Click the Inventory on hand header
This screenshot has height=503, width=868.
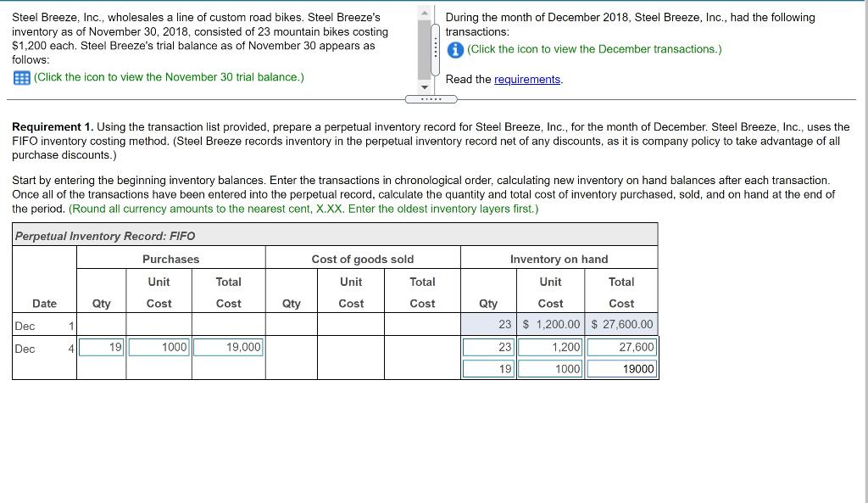pos(559,259)
